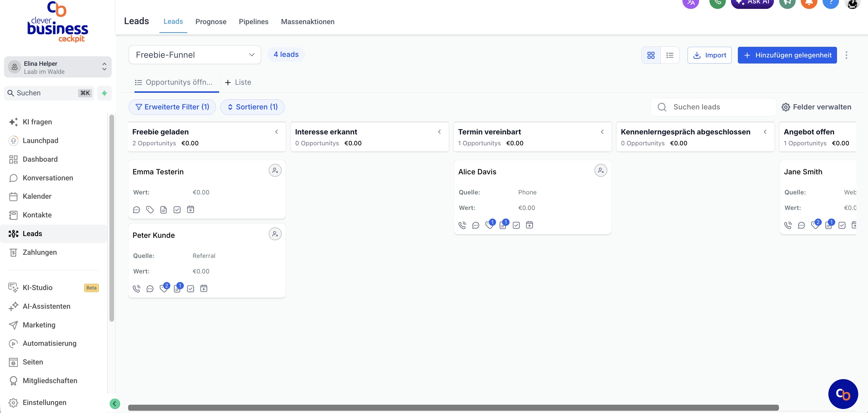The height and width of the screenshot is (413, 868).
Task: Click Hinzufügen gelegenheit button
Action: click(x=787, y=55)
